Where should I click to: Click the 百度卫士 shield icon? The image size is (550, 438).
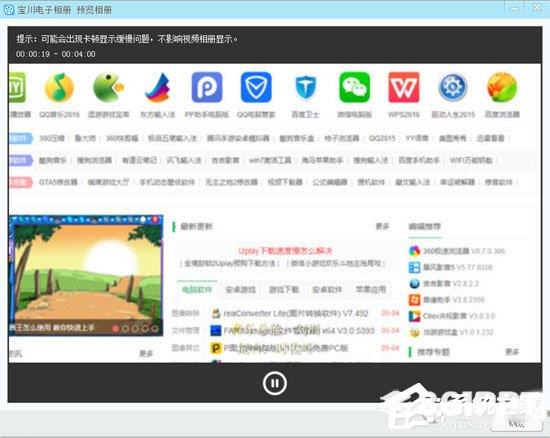point(305,87)
